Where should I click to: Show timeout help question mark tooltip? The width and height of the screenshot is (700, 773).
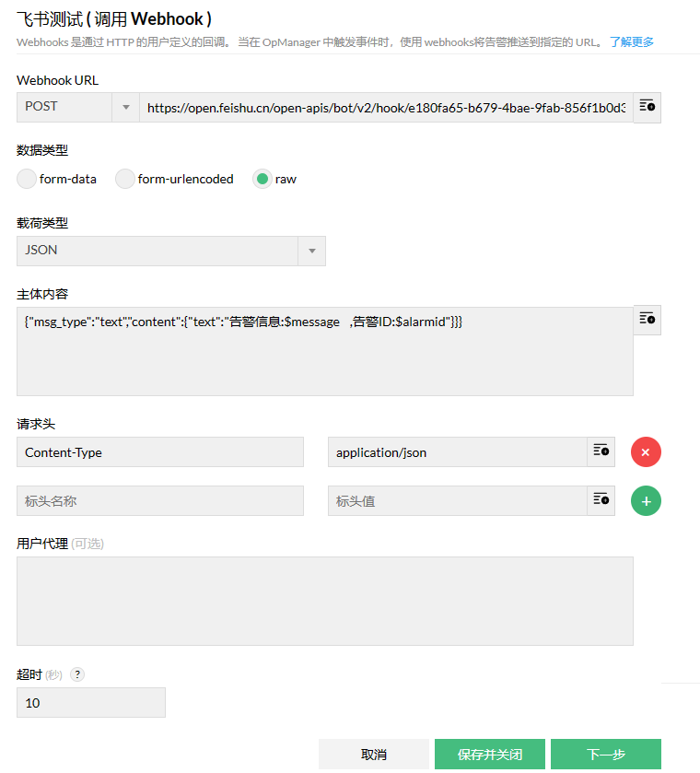pos(77,673)
